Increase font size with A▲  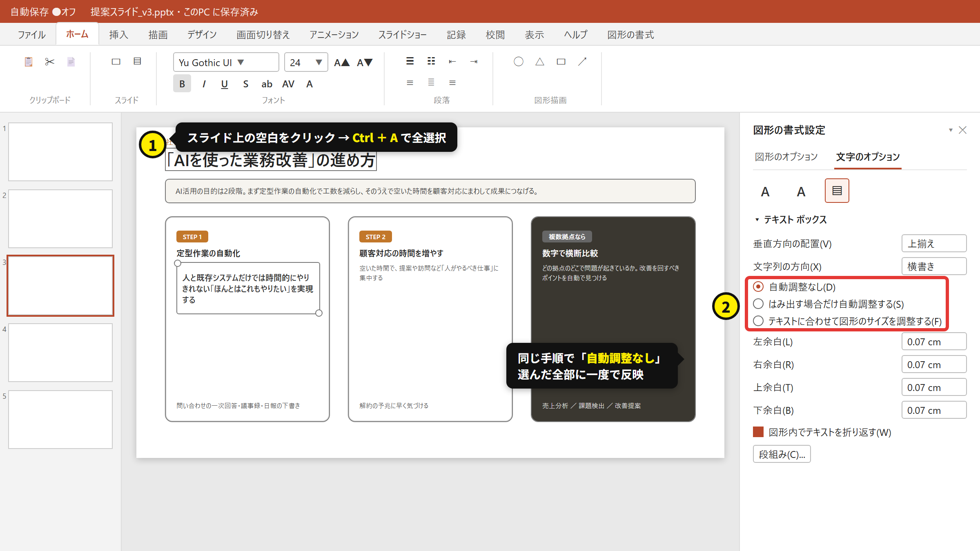pyautogui.click(x=342, y=62)
